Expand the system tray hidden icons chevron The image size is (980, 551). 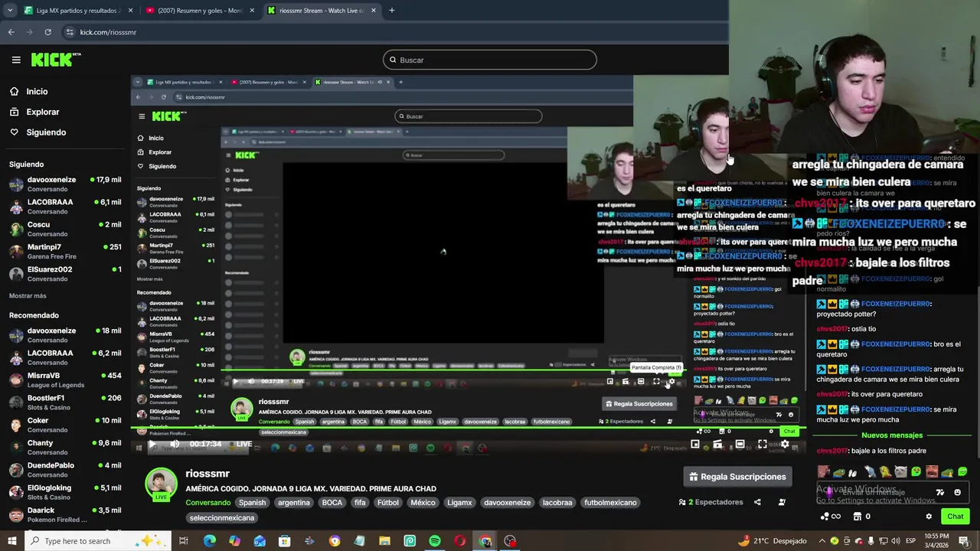click(x=823, y=541)
